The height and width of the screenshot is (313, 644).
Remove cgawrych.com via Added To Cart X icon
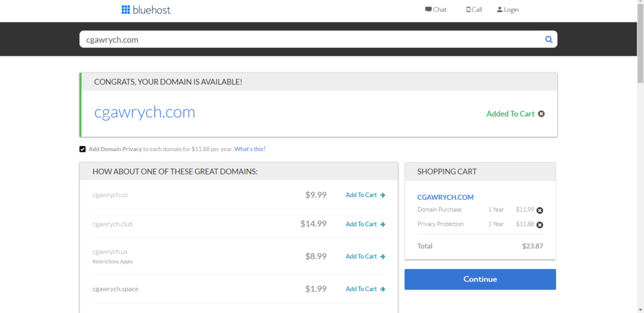[541, 114]
